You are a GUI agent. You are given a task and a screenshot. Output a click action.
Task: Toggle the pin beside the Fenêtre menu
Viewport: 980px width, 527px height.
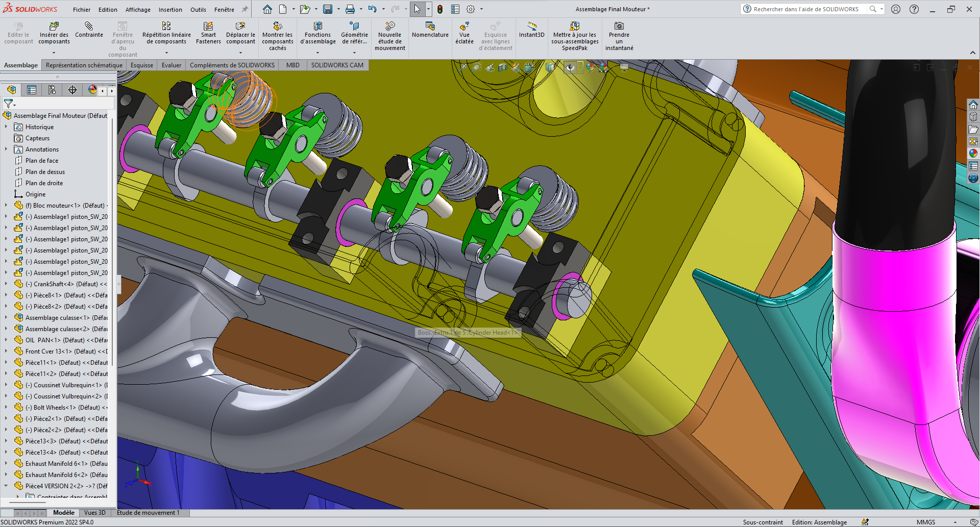[244, 9]
